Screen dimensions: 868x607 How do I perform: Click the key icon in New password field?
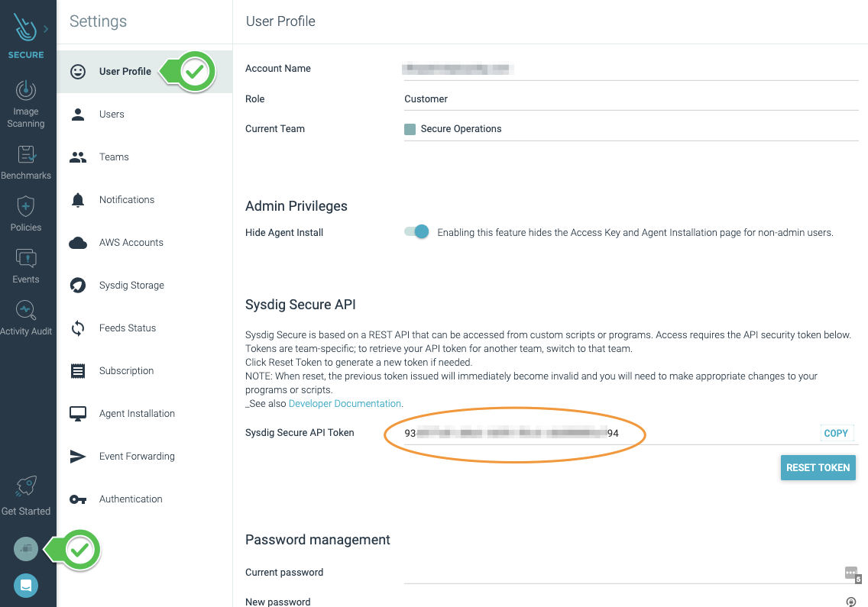(851, 602)
